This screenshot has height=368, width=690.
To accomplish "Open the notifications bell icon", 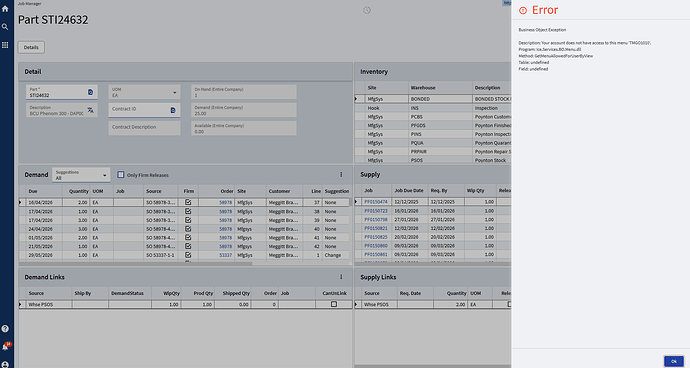I will tap(5, 347).
